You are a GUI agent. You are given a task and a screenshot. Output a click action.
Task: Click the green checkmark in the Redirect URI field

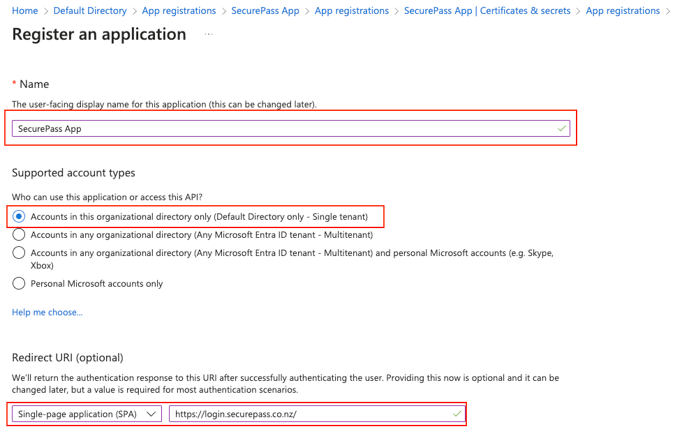[x=457, y=413]
